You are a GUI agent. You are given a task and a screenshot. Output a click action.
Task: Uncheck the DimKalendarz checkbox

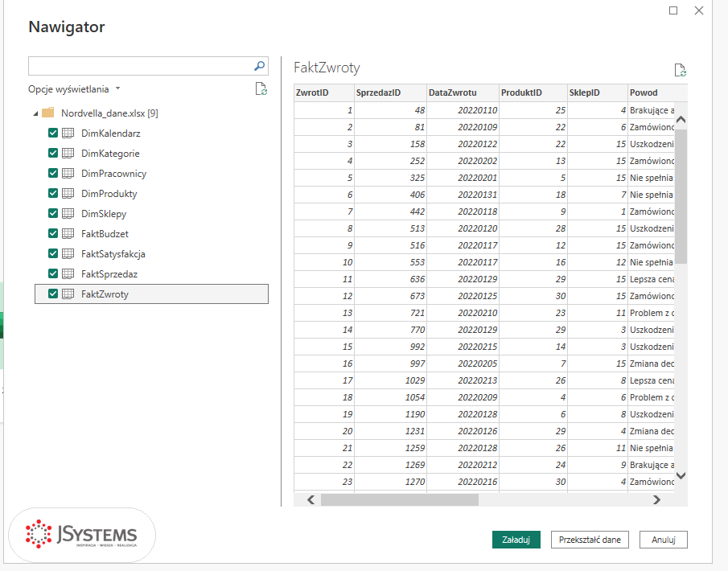[x=53, y=133]
